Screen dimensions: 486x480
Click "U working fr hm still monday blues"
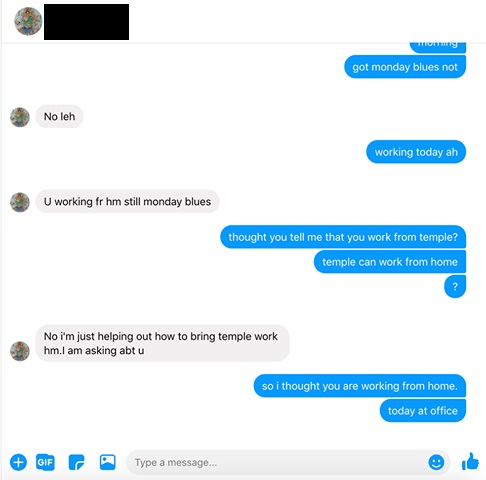[127, 202]
